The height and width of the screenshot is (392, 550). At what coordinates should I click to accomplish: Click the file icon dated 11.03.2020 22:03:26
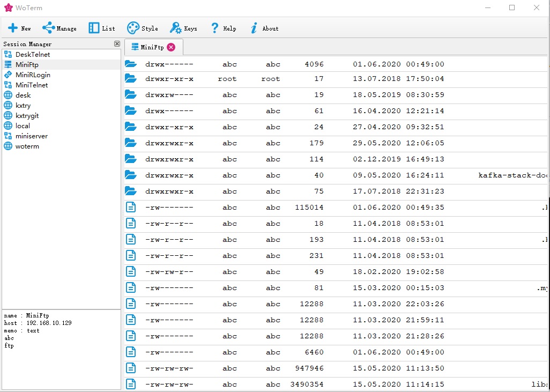click(131, 304)
